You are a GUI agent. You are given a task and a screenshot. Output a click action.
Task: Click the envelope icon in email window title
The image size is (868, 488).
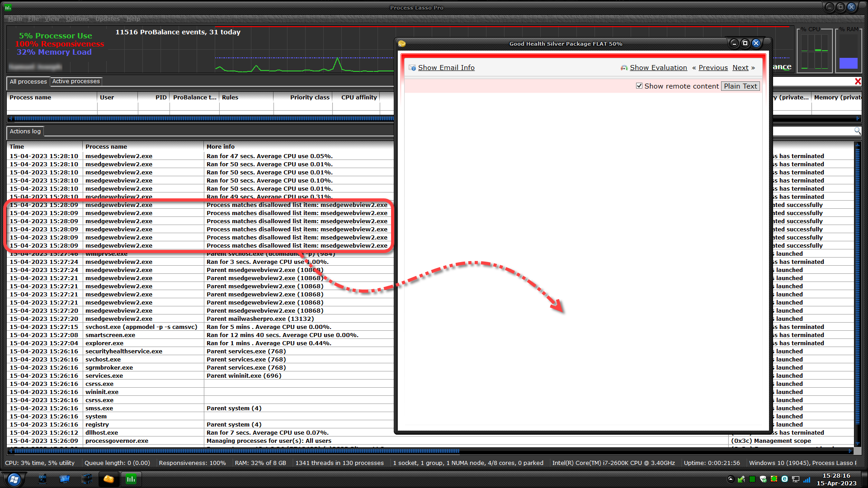(x=402, y=43)
